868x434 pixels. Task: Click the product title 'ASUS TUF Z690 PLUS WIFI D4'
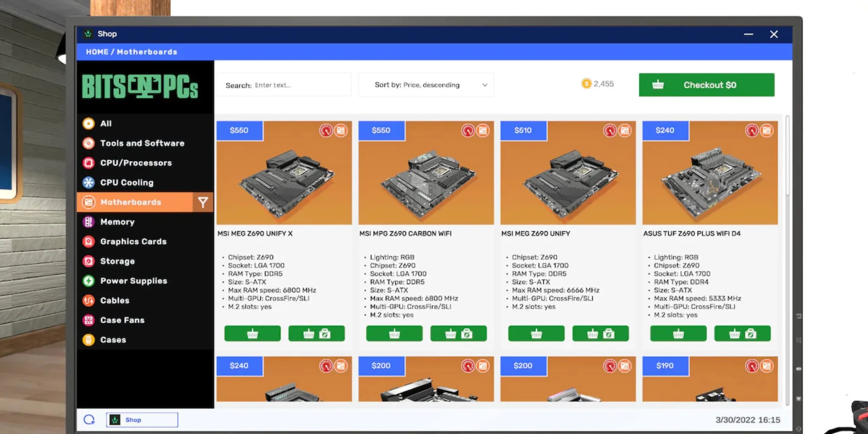[x=692, y=233]
